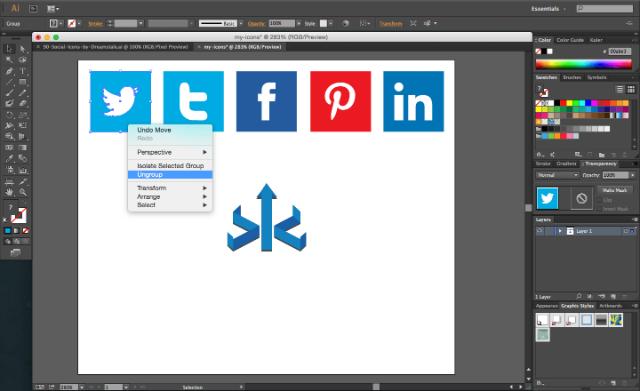Screen dimensions: 640x391
Task: Select the Paintbrush tool
Action: tap(9, 93)
